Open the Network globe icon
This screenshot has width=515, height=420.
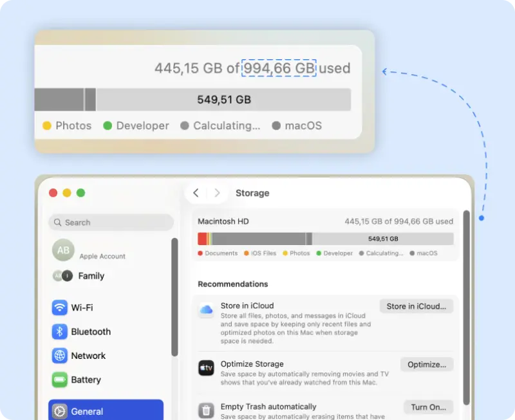click(59, 356)
